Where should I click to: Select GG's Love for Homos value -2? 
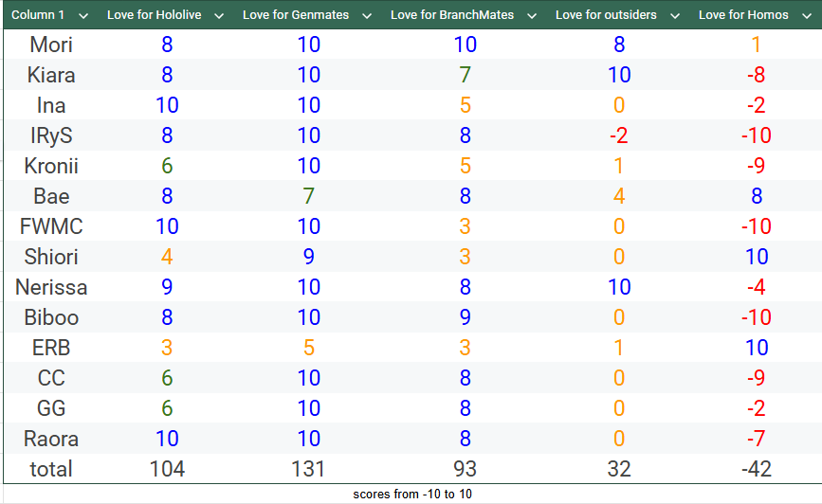(x=756, y=408)
